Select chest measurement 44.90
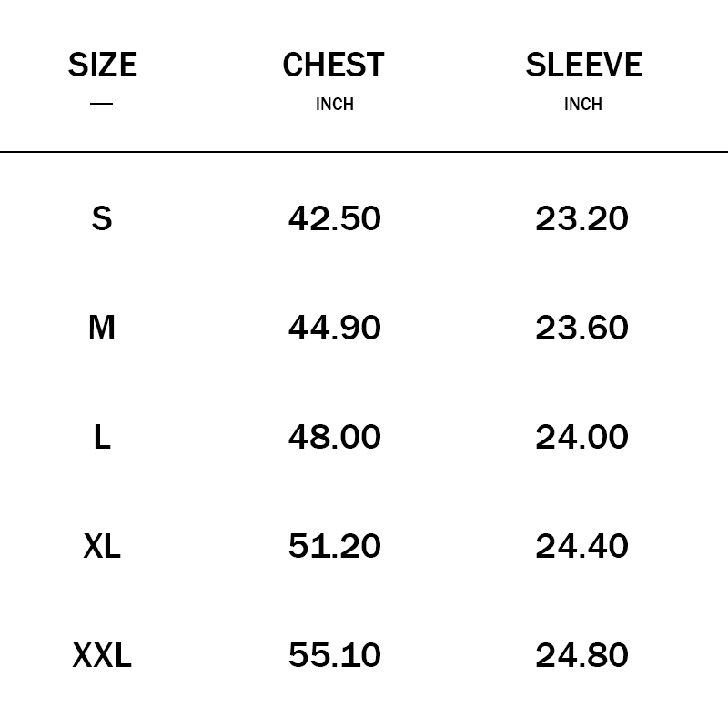This screenshot has width=728, height=728. (334, 328)
